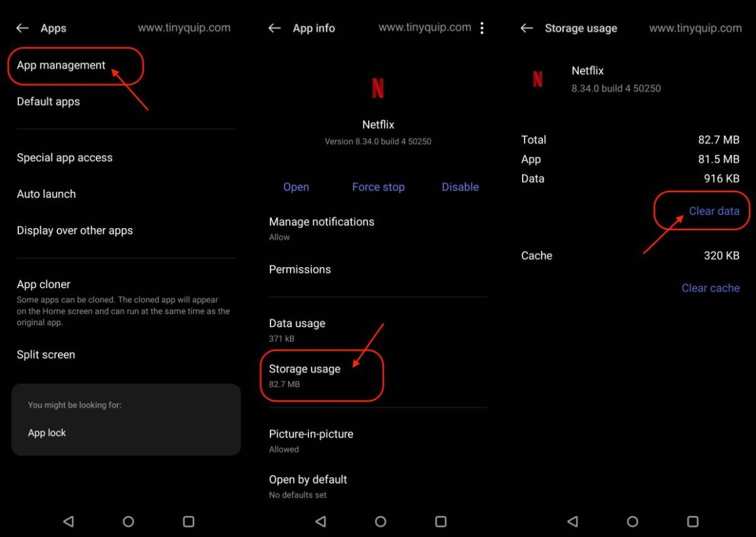Select App lock suggestion
This screenshot has height=537, width=756.
[47, 433]
